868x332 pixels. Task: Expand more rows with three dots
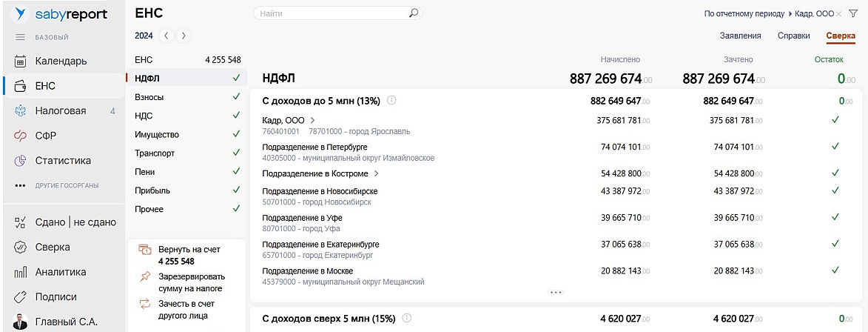(555, 292)
